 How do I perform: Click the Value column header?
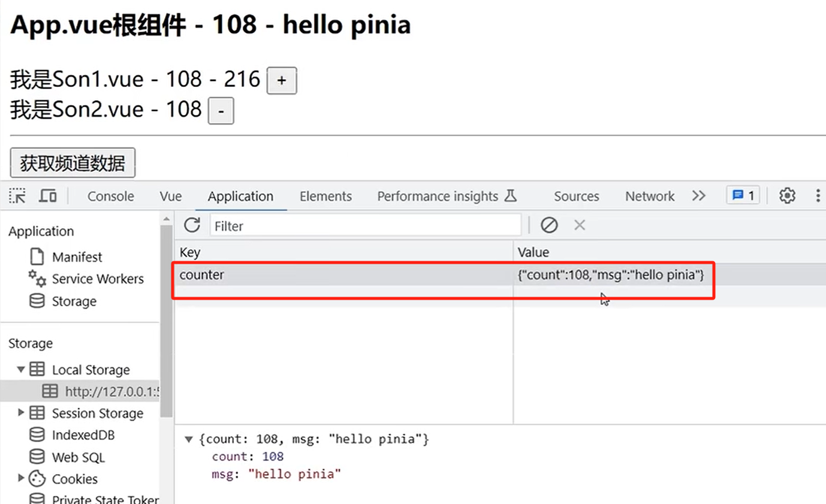click(670, 252)
